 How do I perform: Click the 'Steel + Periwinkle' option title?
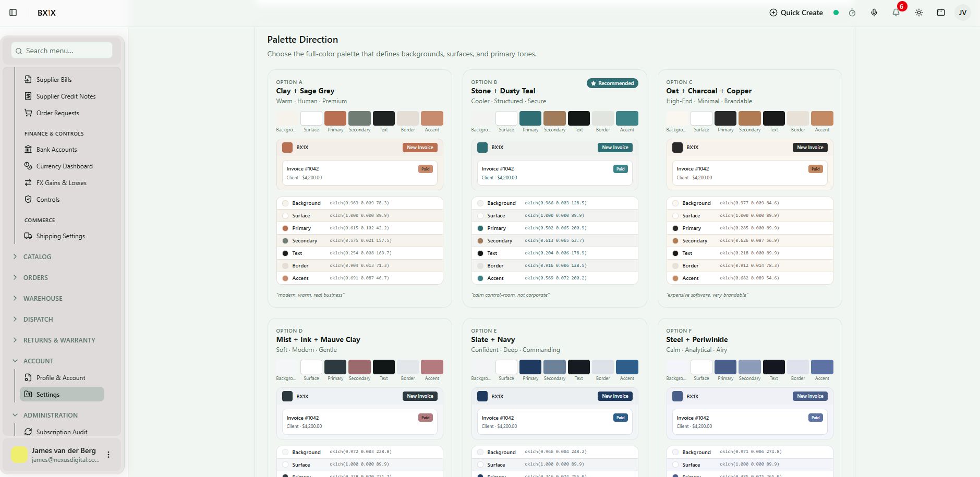click(697, 339)
